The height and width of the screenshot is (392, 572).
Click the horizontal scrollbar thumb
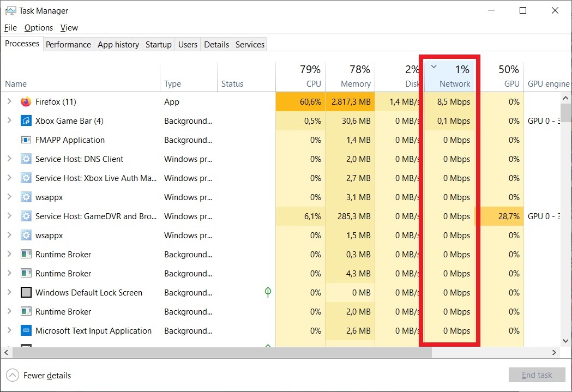point(222,353)
